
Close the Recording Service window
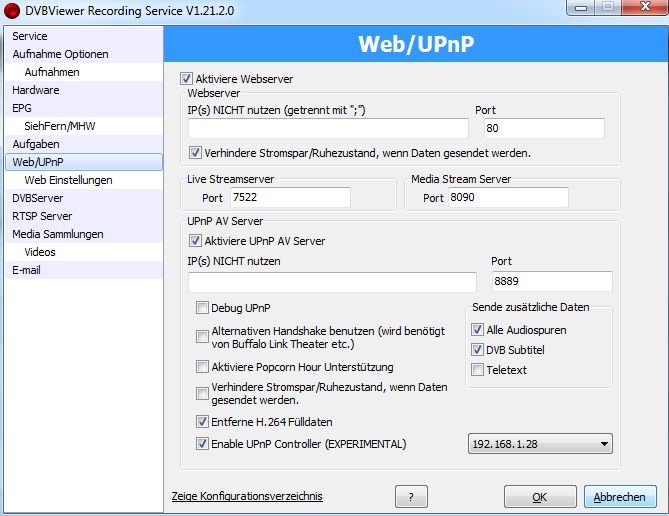pos(645,7)
